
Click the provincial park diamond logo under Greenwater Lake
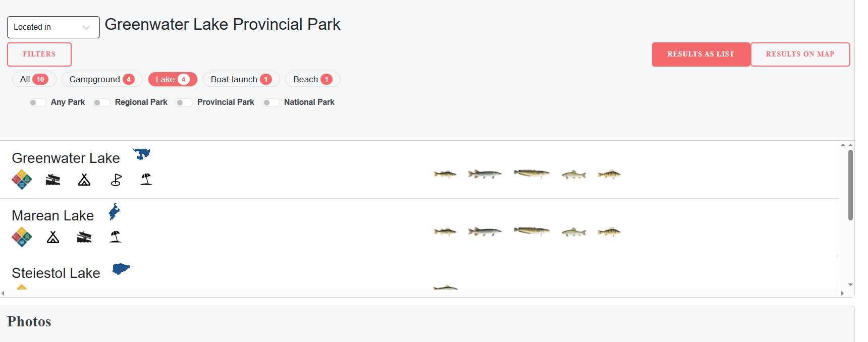(x=21, y=179)
